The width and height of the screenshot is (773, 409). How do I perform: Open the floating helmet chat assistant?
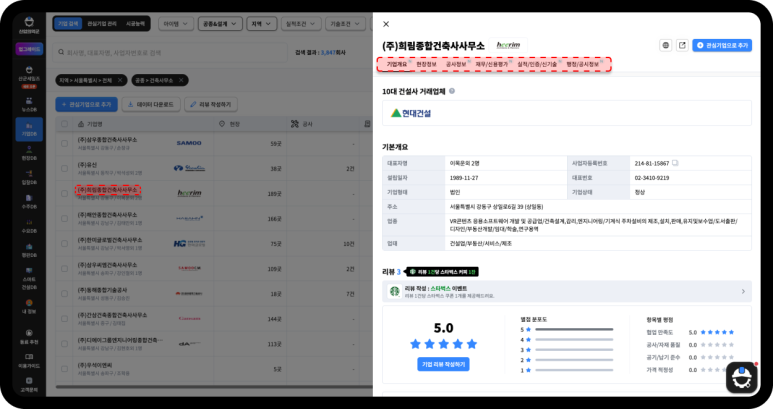click(741, 378)
